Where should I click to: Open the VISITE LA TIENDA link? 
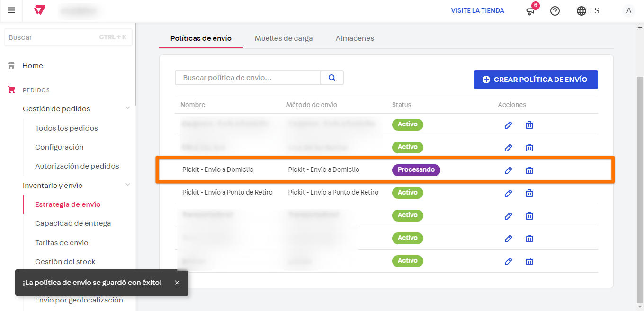coord(477,10)
